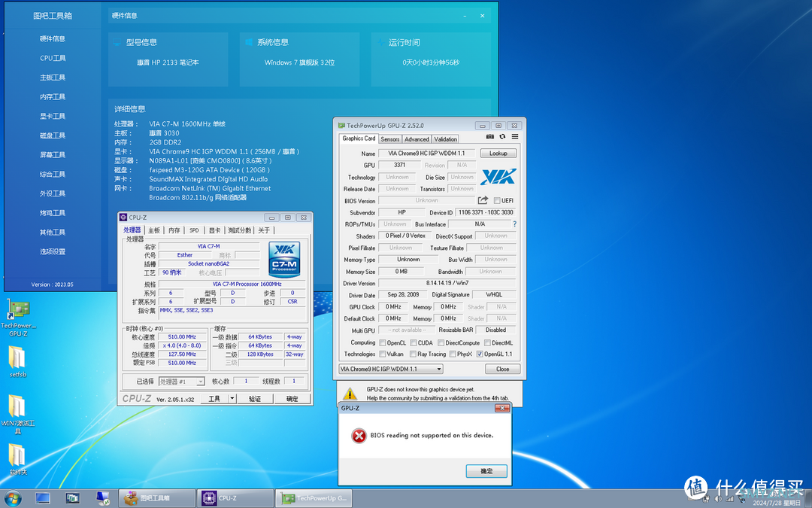
Task: Click the Driver Version field in GPU-Z
Action: (x=447, y=283)
